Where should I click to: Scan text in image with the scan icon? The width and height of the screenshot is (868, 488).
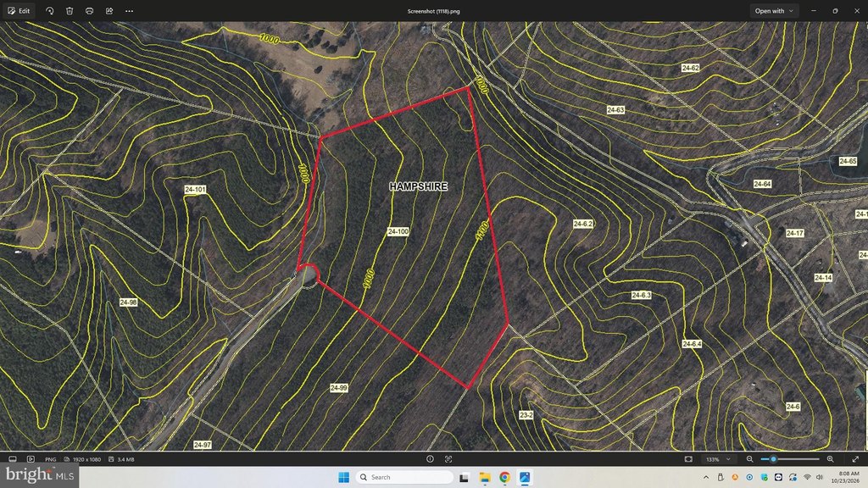tap(448, 459)
